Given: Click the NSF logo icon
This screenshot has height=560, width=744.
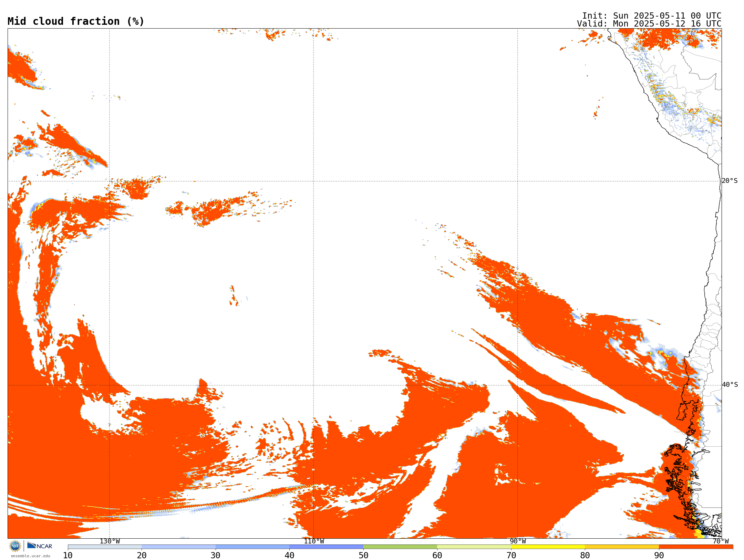Looking at the screenshot, I should pos(15,546).
